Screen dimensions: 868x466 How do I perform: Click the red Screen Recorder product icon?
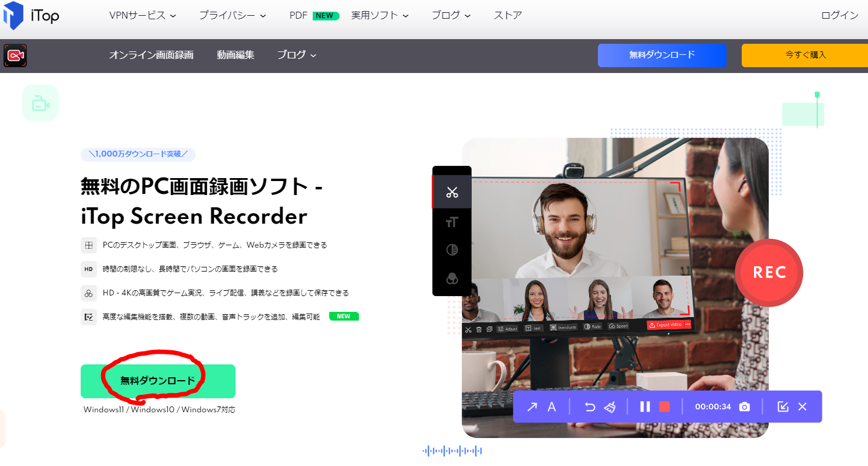(15, 55)
